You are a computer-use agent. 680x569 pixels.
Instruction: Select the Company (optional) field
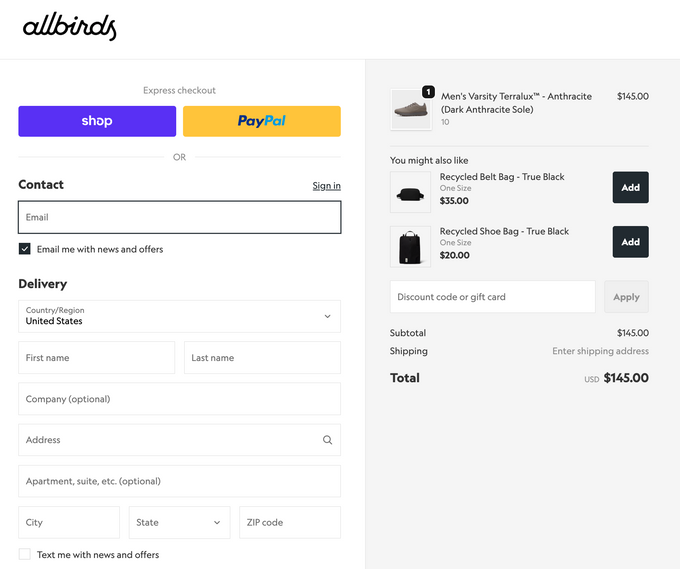coord(180,399)
